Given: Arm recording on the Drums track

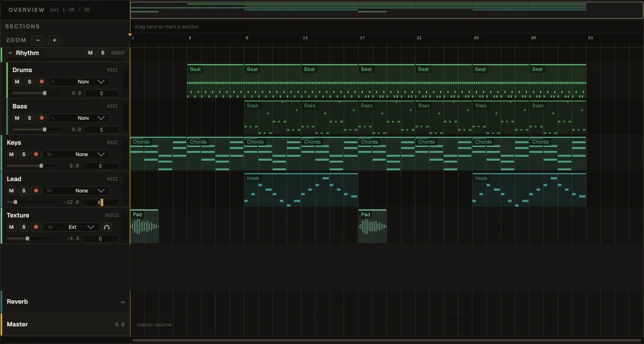Looking at the screenshot, I should [x=41, y=82].
